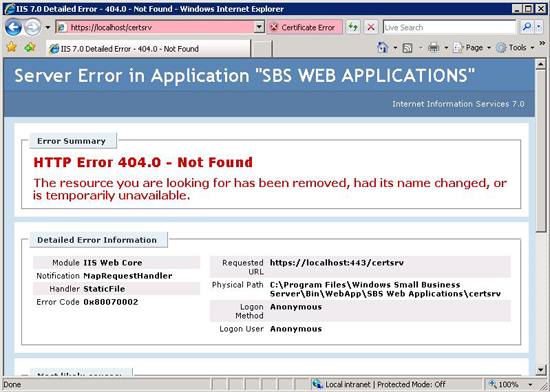
Task: Expand the Home button dropdown arrow
Action: pos(395,48)
